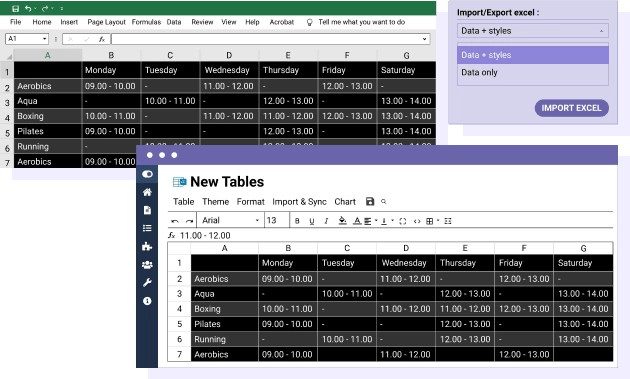The height and width of the screenshot is (379, 630).
Task: Open the Table menu in New Tables
Action: 184,202
